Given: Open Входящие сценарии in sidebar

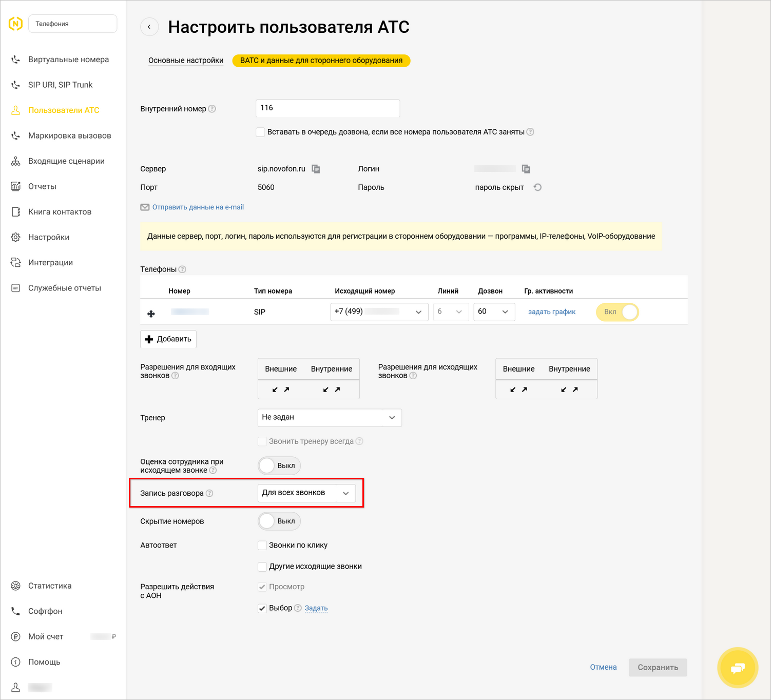Looking at the screenshot, I should (66, 161).
